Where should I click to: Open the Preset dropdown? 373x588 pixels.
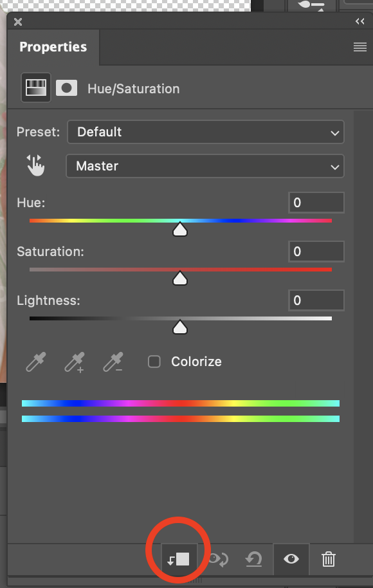click(x=205, y=132)
